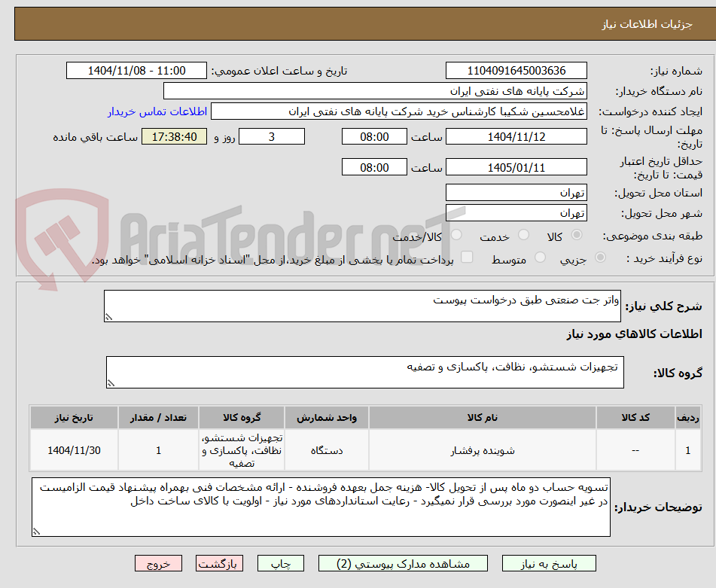Click the remaining days field showing 3
Viewport: 716px width, 588px height.
pos(272,136)
